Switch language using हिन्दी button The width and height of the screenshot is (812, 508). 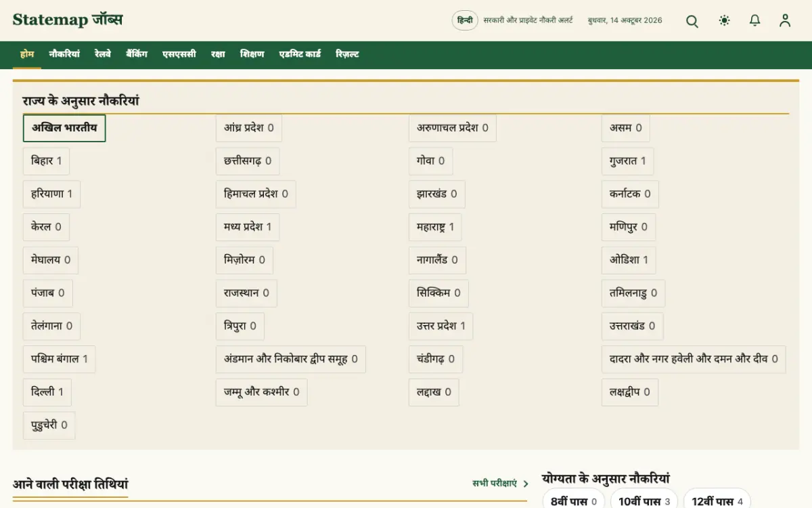[465, 20]
